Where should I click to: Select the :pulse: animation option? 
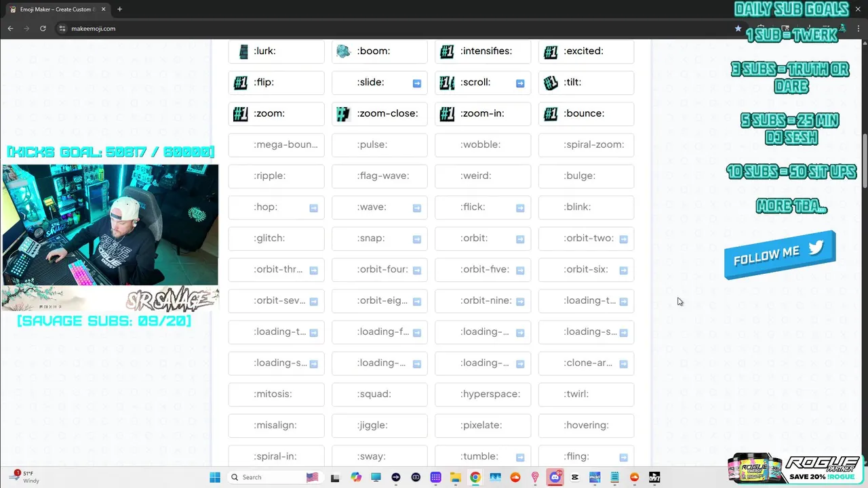[380, 145]
